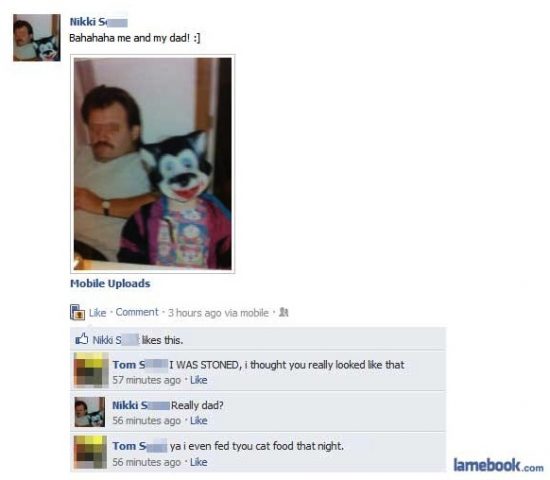550x480 pixels.
Task: Open the Mobile Uploads album link
Action: click(x=110, y=284)
